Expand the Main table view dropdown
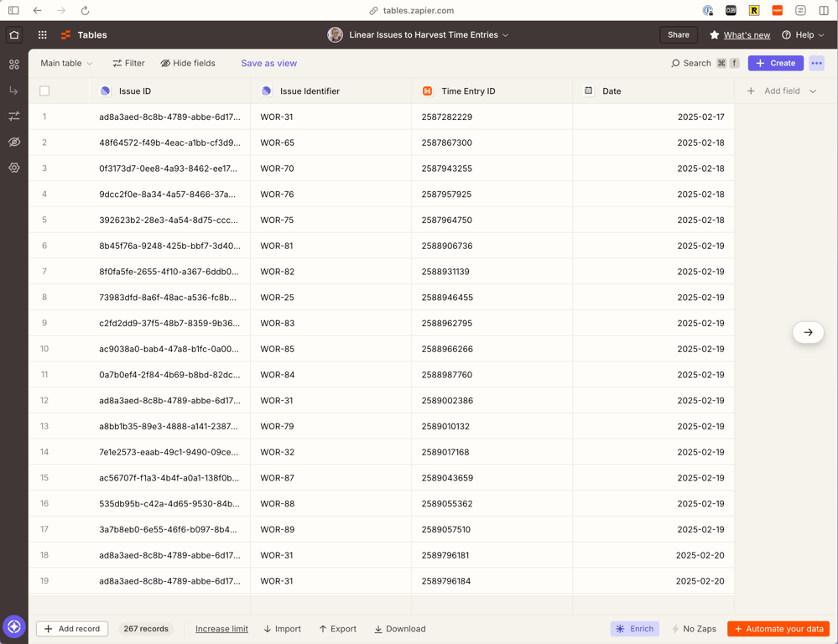The width and height of the screenshot is (838, 644). point(67,63)
